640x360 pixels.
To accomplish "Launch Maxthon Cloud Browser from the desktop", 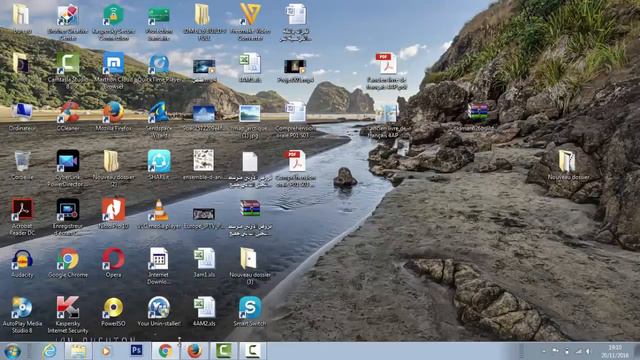I will (113, 63).
